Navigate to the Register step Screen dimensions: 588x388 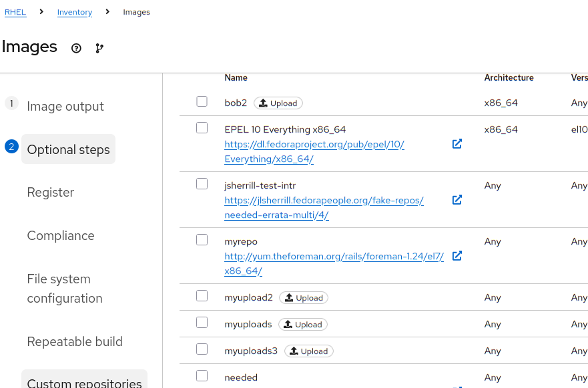click(x=51, y=192)
